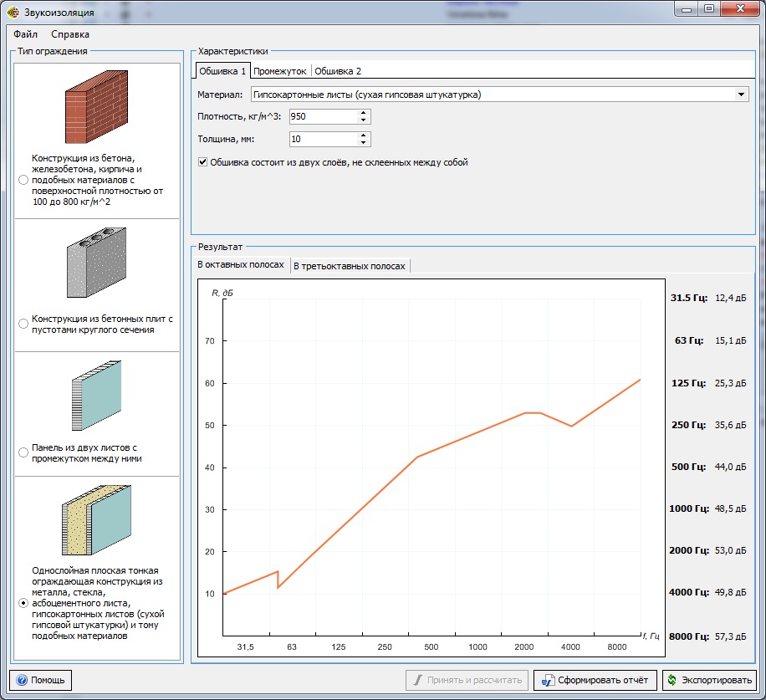Click the green Экспортировать export icon
766x700 pixels.
672,680
